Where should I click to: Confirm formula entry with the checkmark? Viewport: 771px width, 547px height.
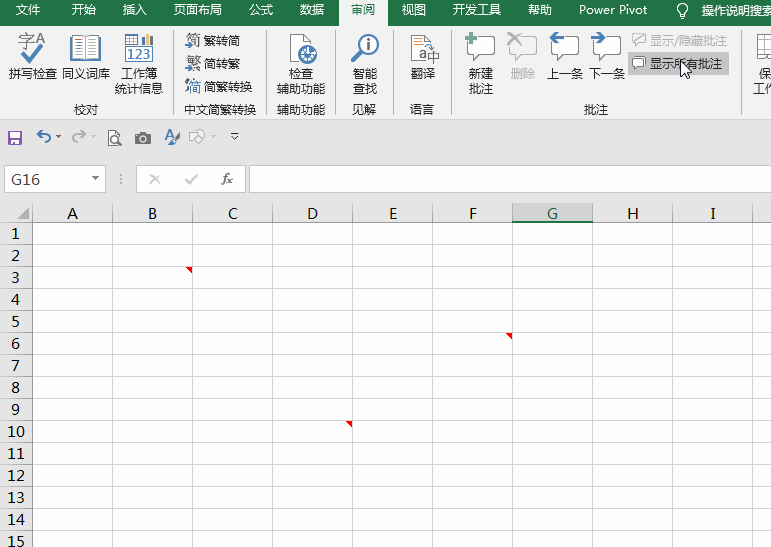click(x=191, y=179)
